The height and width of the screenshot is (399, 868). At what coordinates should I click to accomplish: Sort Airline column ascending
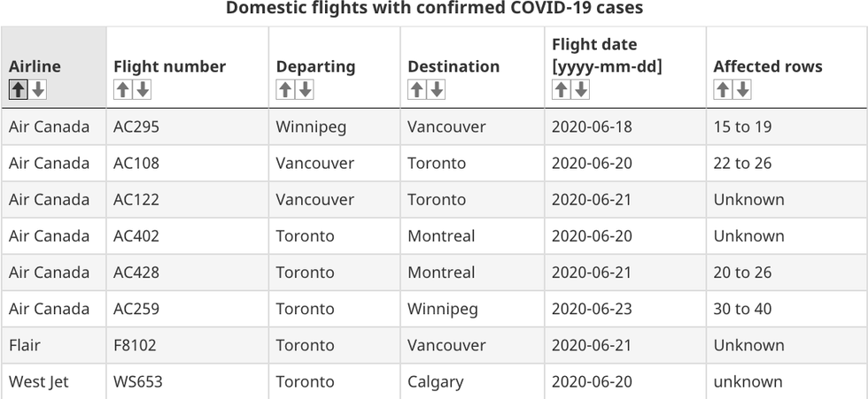coord(19,89)
